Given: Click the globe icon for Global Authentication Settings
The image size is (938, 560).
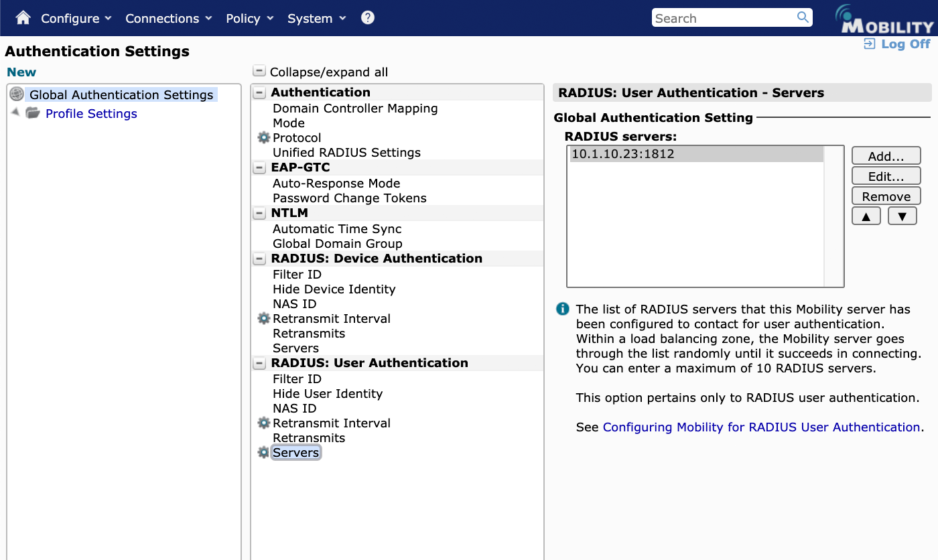Looking at the screenshot, I should pos(15,94).
